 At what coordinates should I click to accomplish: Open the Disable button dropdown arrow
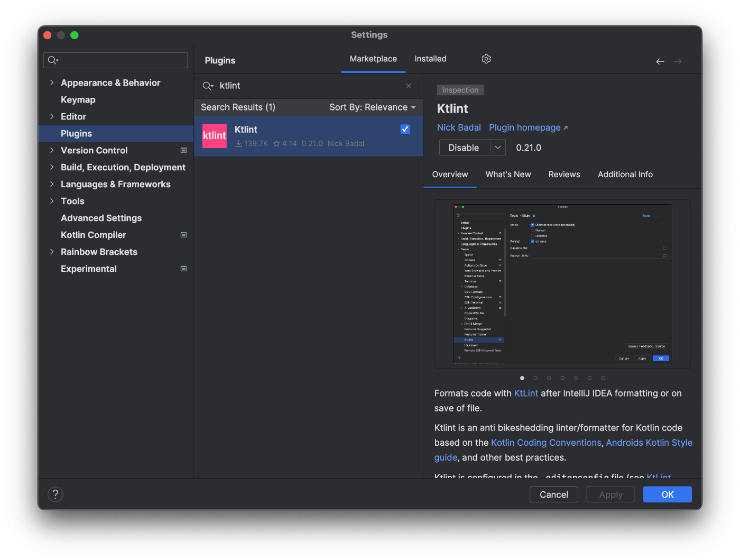click(498, 148)
